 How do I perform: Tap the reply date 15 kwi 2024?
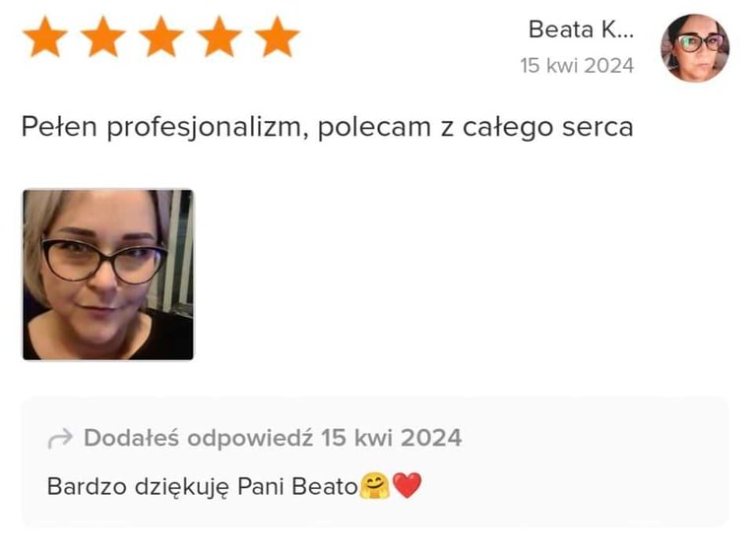(x=392, y=438)
